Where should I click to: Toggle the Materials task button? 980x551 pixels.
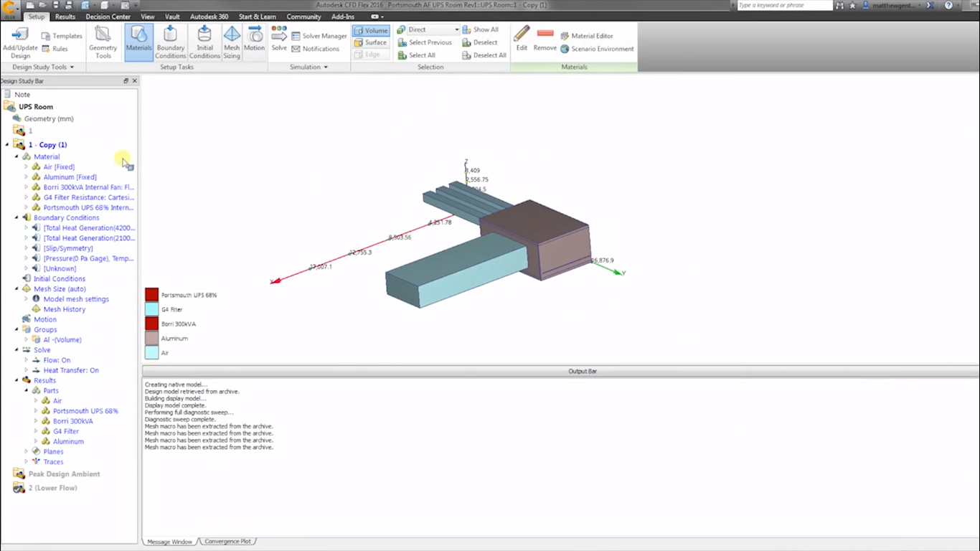pos(138,42)
